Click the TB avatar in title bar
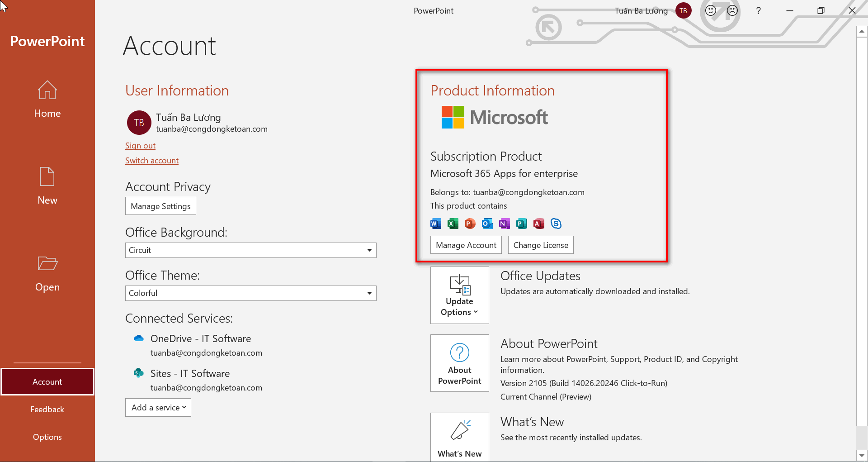The image size is (868, 462). 683,10
